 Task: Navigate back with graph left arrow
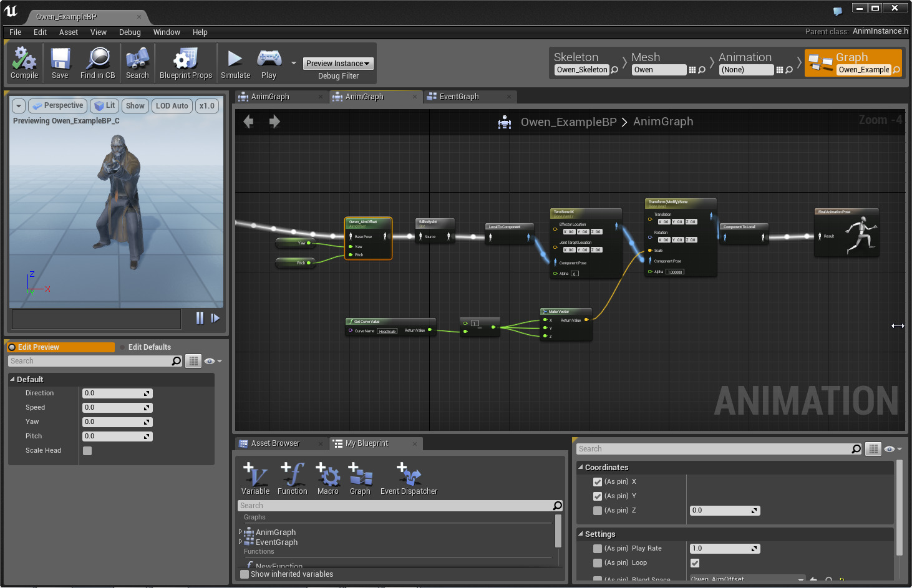click(248, 122)
